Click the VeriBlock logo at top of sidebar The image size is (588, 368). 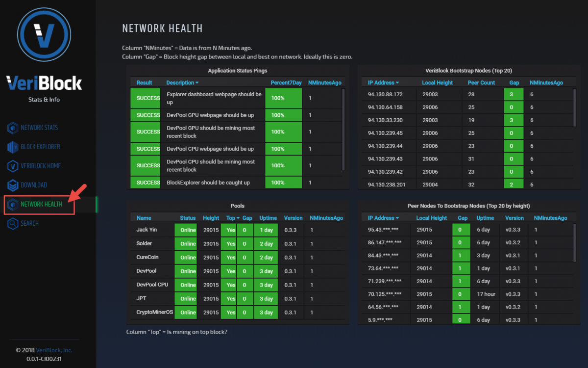pyautogui.click(x=44, y=35)
